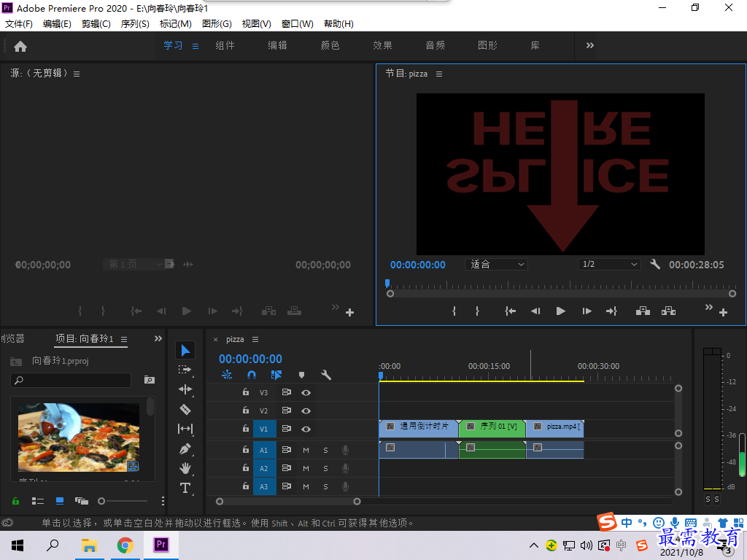Hide track V2 with eye icon
747x560 pixels.
(x=306, y=411)
